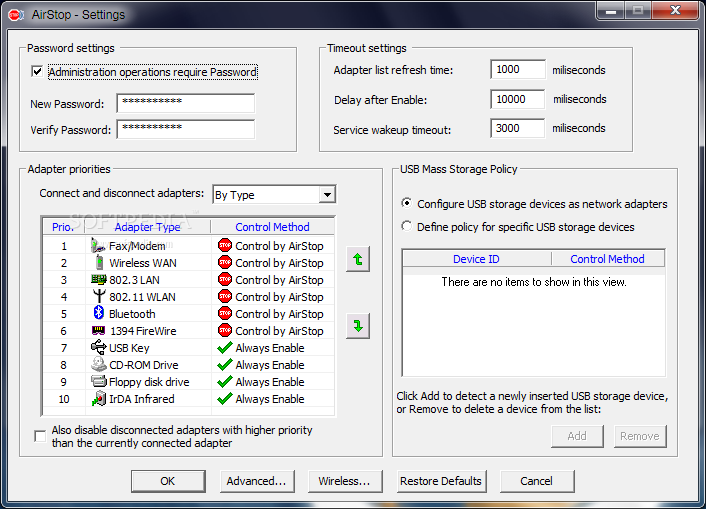Select the 1394 FireWire row text

[x=143, y=331]
